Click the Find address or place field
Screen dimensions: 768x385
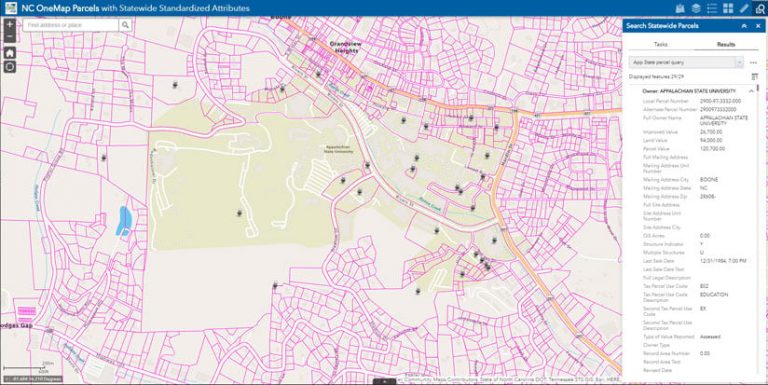[x=71, y=25]
